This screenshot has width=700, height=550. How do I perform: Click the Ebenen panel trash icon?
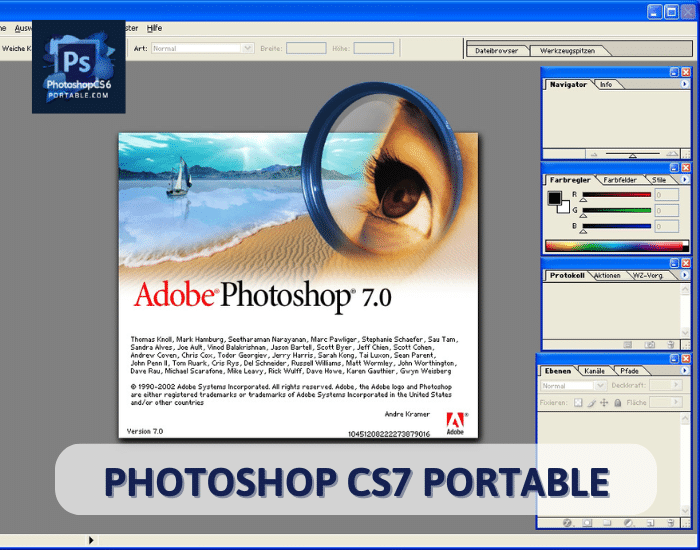click(x=670, y=523)
